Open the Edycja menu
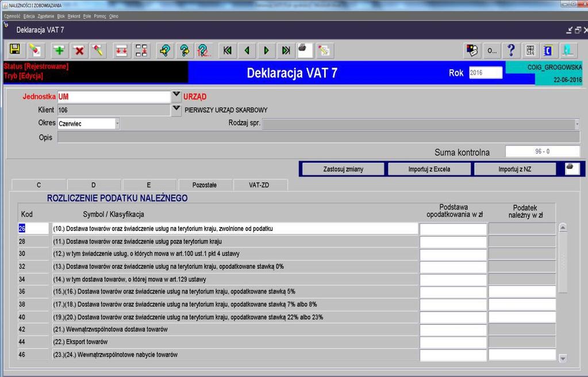Screen dimensions: 588x377 [x=29, y=16]
